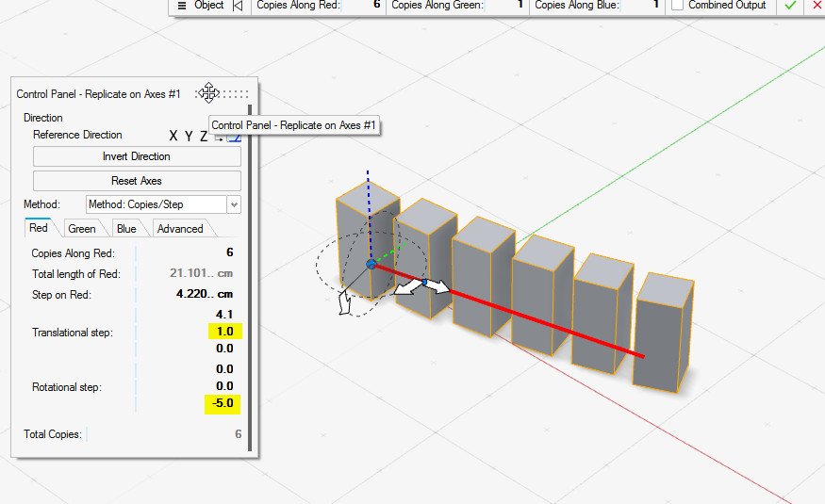825x504 pixels.
Task: Open the hamburger menu beside Object
Action: tap(182, 6)
